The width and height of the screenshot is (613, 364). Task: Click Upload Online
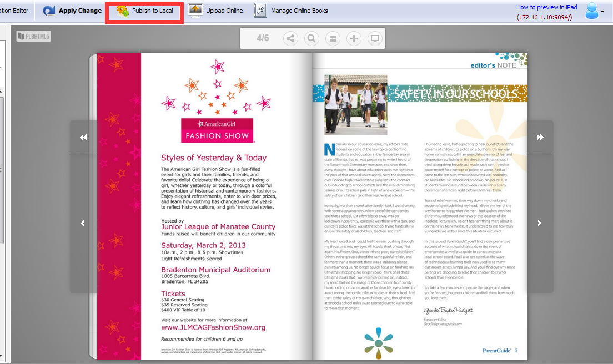(215, 11)
